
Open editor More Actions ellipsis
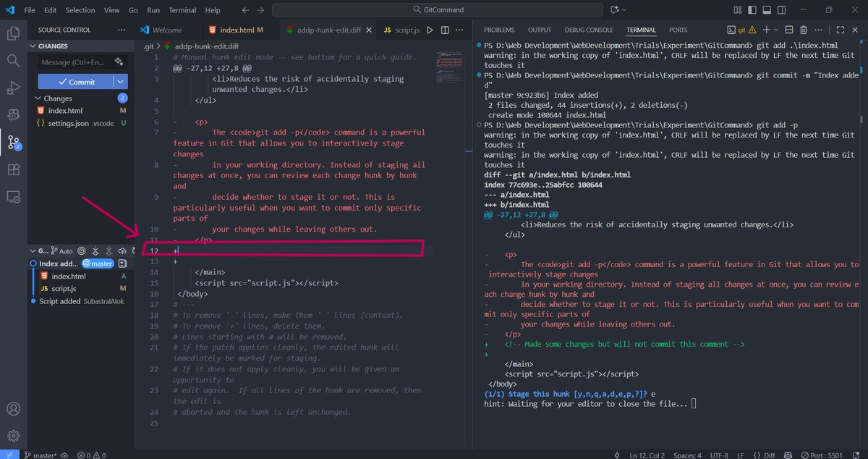click(x=461, y=30)
